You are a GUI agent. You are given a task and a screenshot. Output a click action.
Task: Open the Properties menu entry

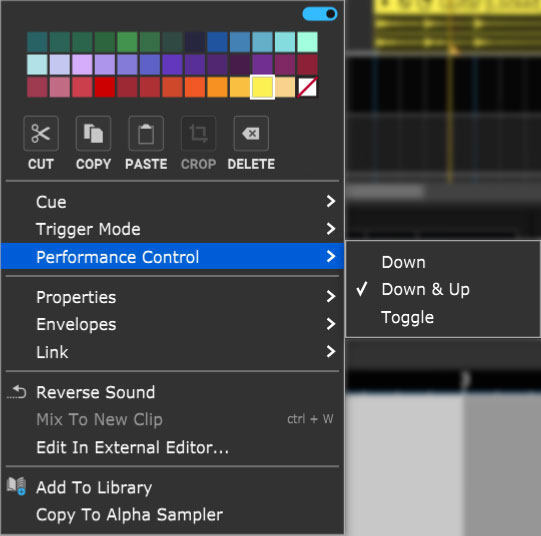point(172,297)
